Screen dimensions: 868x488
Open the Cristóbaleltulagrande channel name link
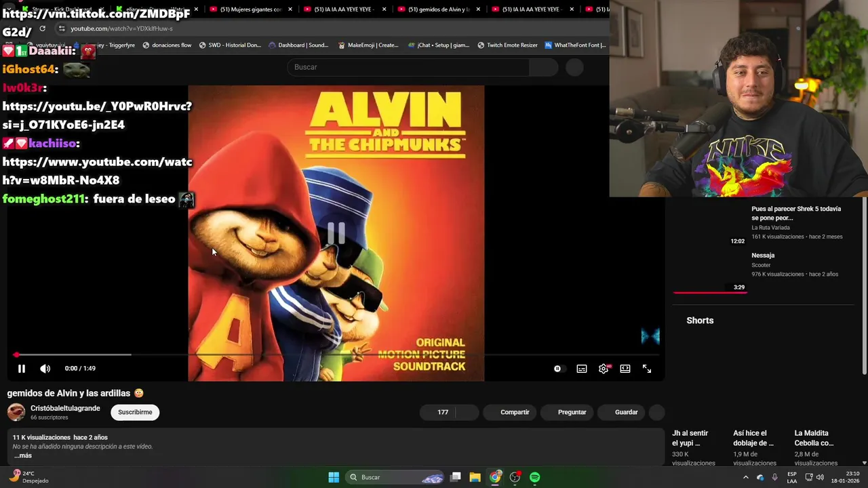point(65,408)
